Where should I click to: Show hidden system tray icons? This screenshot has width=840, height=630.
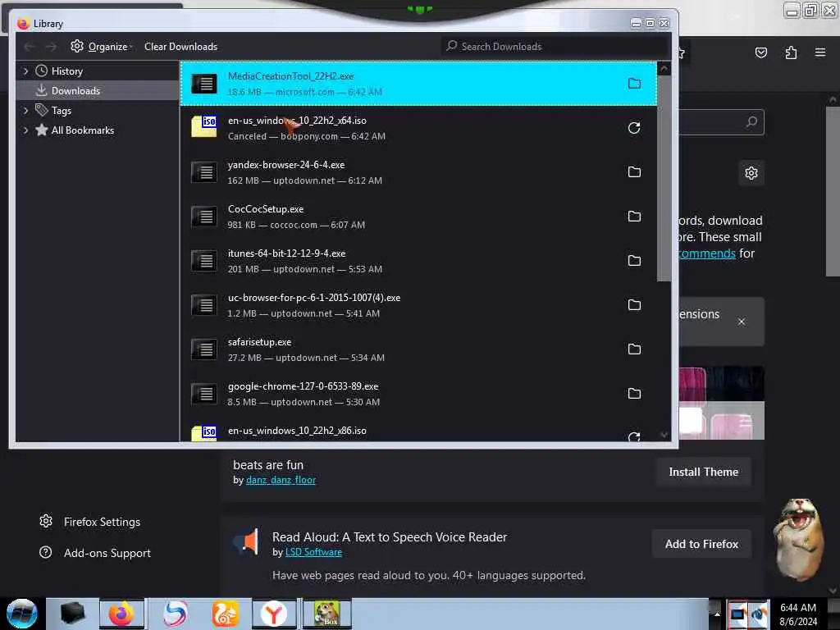point(716,614)
